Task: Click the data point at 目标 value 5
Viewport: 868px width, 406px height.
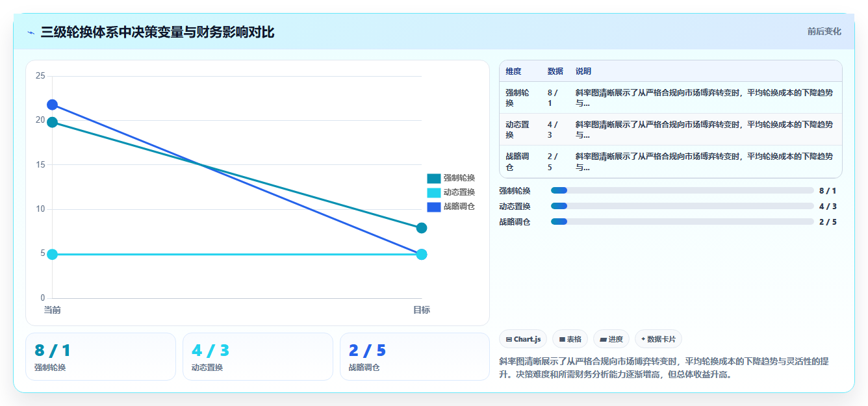Action: tap(422, 254)
